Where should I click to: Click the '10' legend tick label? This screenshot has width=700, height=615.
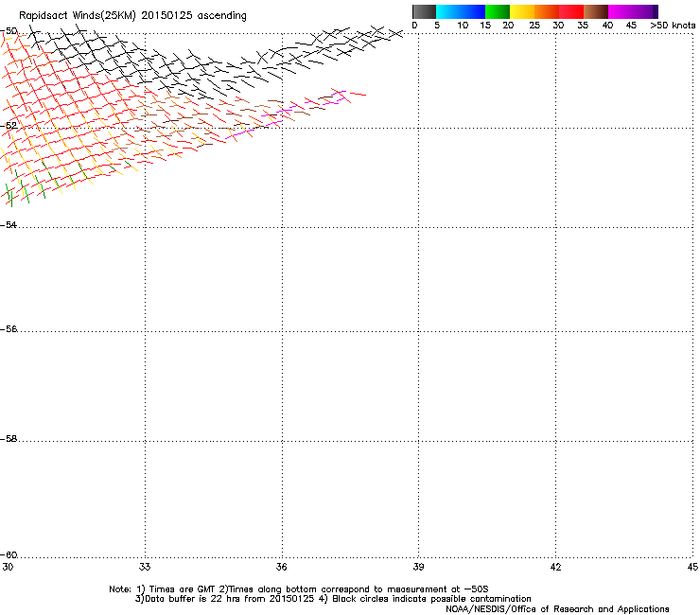point(463,26)
